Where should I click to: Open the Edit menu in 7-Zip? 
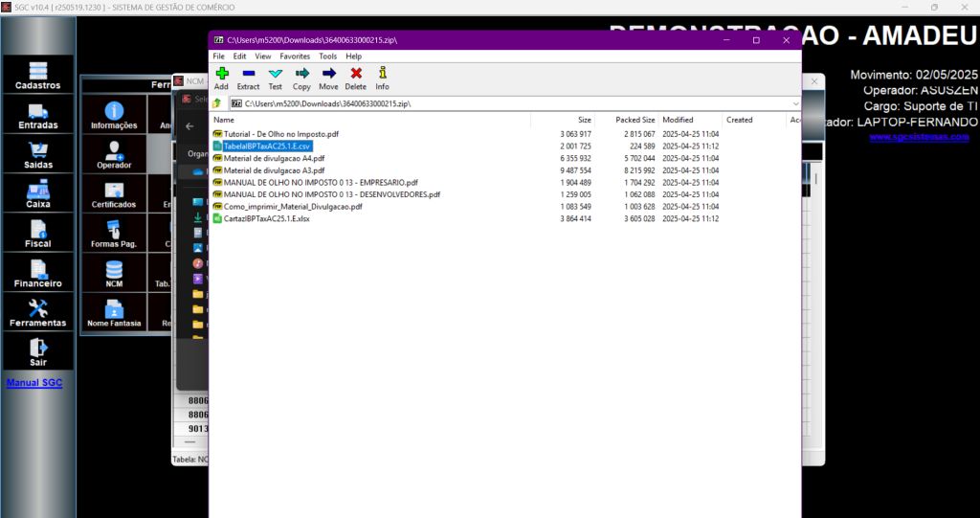(239, 56)
